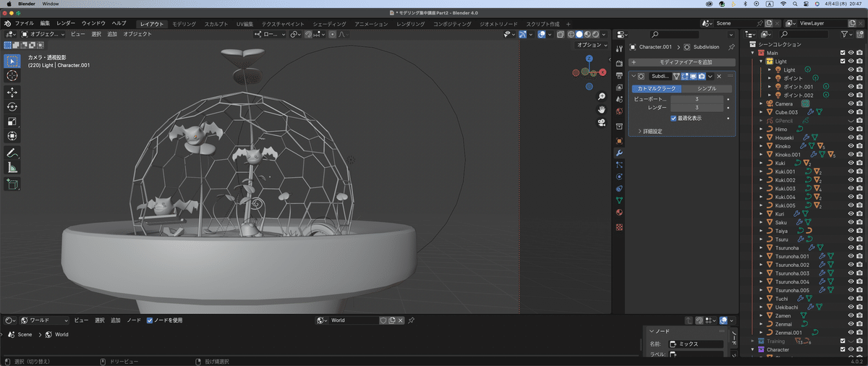Open the Subdivision modifier extras dropdown arrow
The image size is (868, 366).
[710, 76]
